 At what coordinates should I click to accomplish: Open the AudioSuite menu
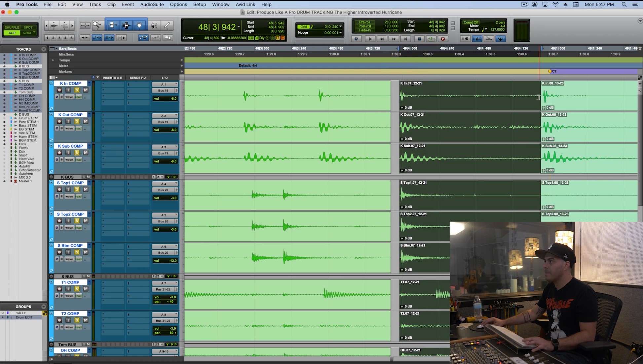(152, 4)
